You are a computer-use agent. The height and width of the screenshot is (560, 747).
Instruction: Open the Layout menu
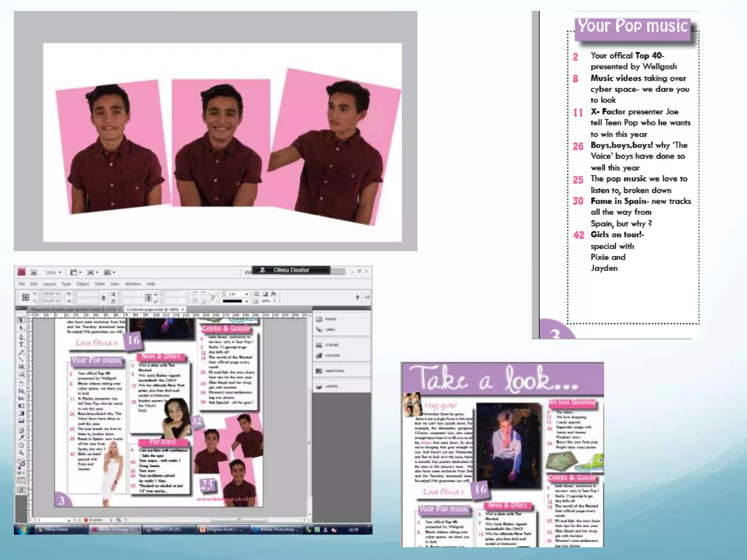point(49,284)
